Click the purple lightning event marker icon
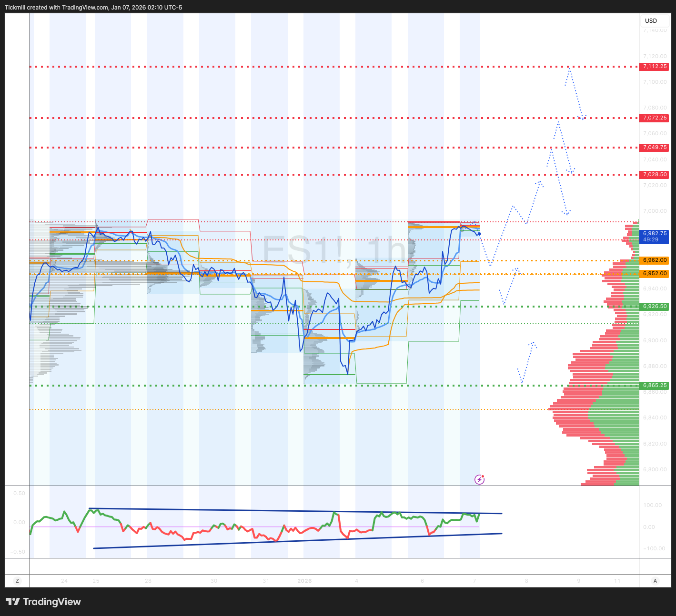This screenshot has height=616, width=676. tap(479, 479)
